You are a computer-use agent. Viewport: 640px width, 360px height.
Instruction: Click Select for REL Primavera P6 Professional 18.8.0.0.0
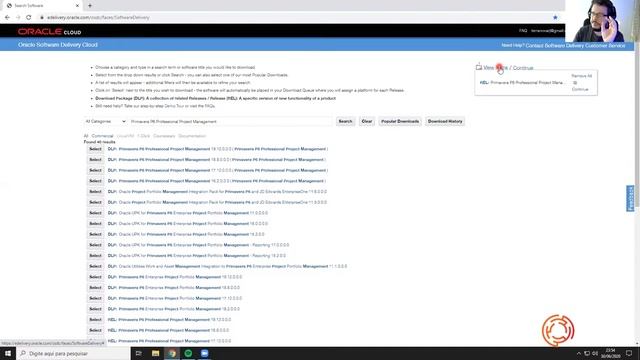point(95,330)
